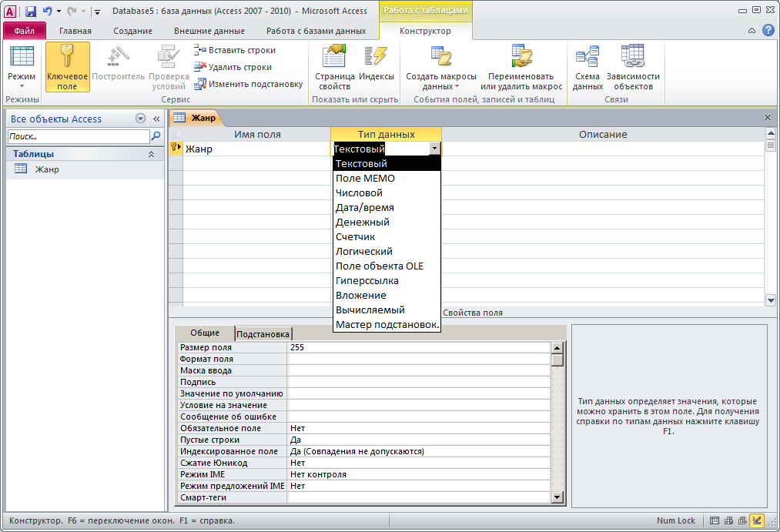
Task: Open the Режим dropdown arrow
Action: [x=22, y=86]
